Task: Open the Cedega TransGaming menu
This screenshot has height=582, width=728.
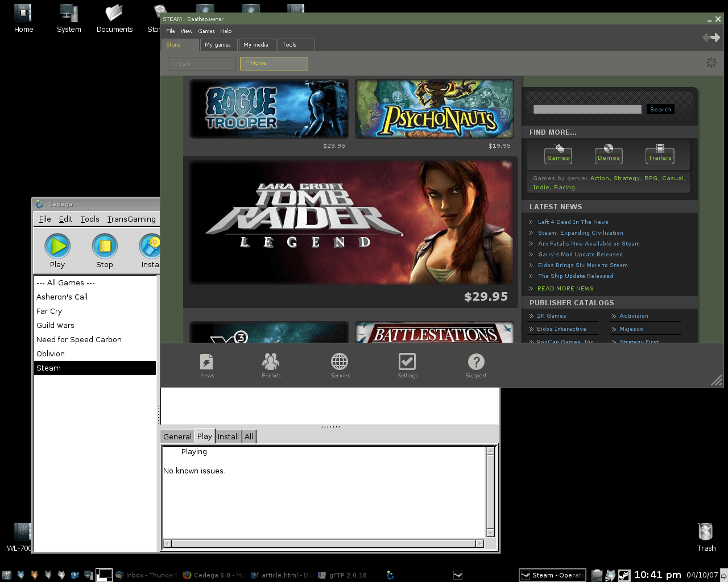Action: 131,219
